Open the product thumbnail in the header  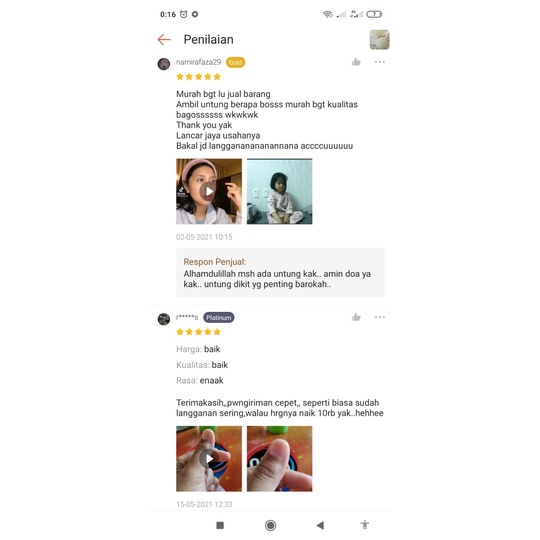point(380,40)
